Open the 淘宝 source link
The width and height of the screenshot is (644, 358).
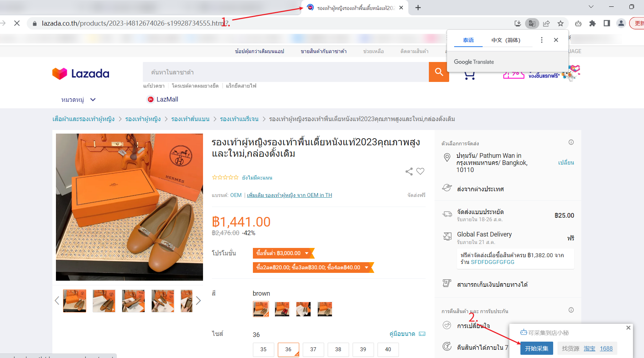590,348
